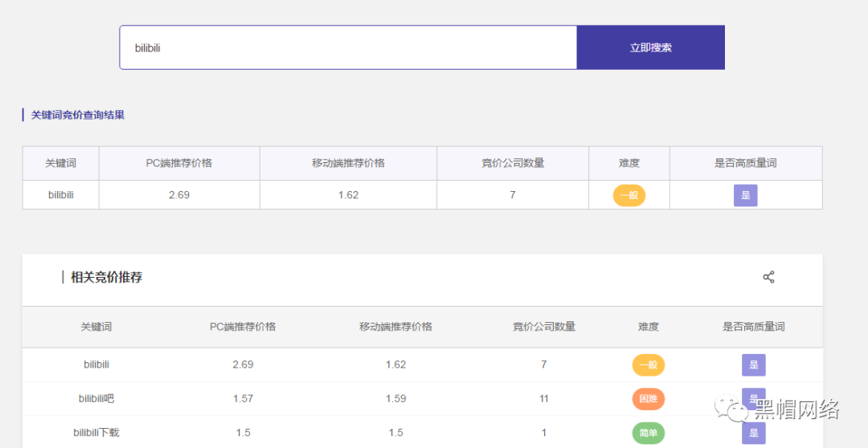
Task: Click the bilibili keyword in the recommendation list
Action: coord(96,365)
